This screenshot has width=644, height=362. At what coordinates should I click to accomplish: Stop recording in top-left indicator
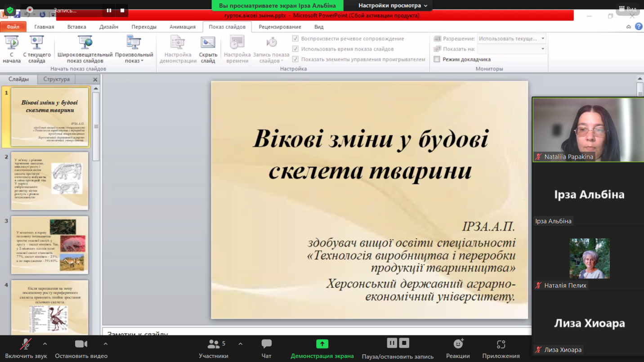tap(122, 10)
